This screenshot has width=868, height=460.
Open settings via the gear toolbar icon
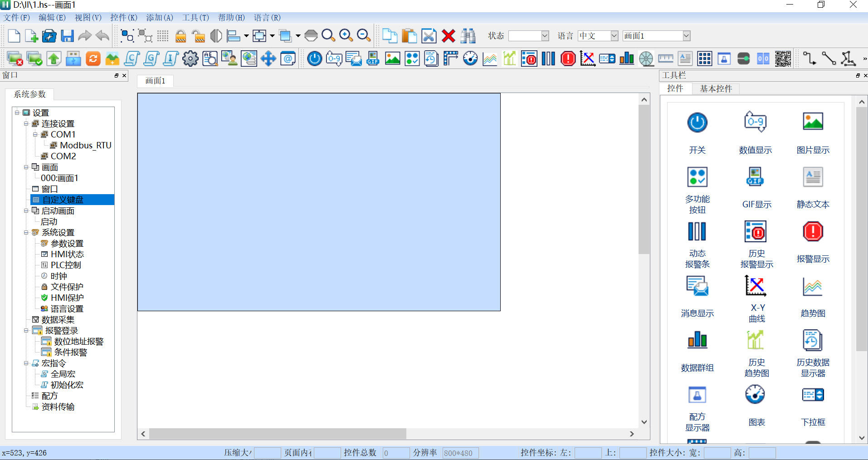tap(190, 59)
